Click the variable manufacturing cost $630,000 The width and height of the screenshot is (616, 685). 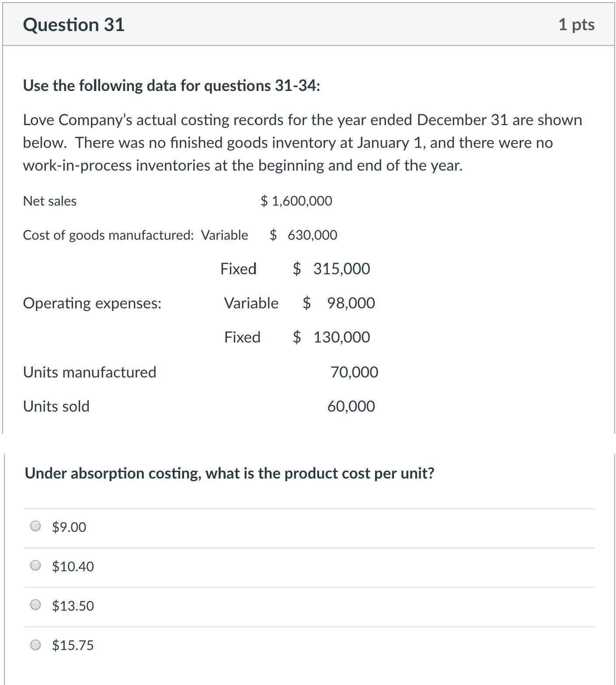point(303,235)
